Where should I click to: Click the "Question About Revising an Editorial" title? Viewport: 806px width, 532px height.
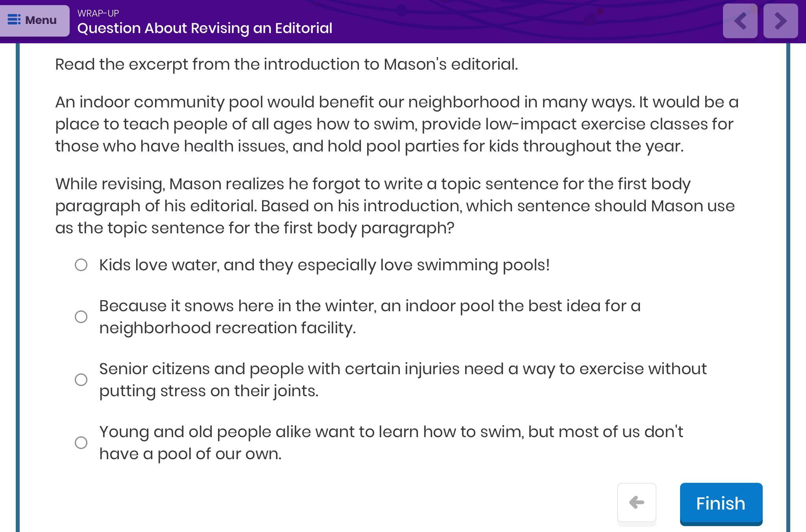205,28
